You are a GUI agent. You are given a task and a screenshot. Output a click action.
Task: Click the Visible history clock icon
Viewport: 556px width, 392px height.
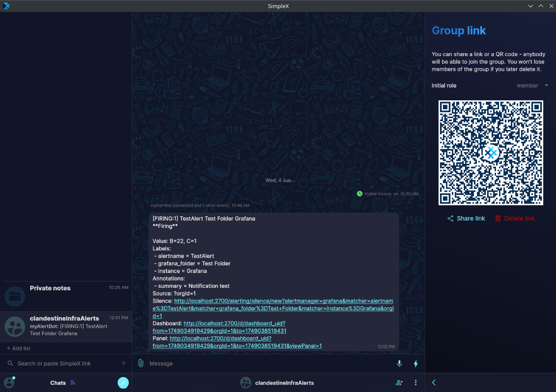(x=360, y=194)
